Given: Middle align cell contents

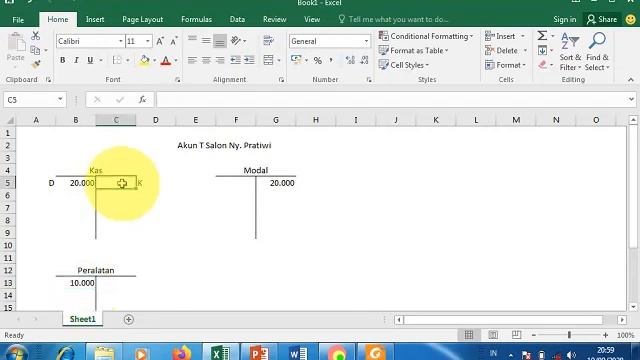Looking at the screenshot, I should pos(206,40).
